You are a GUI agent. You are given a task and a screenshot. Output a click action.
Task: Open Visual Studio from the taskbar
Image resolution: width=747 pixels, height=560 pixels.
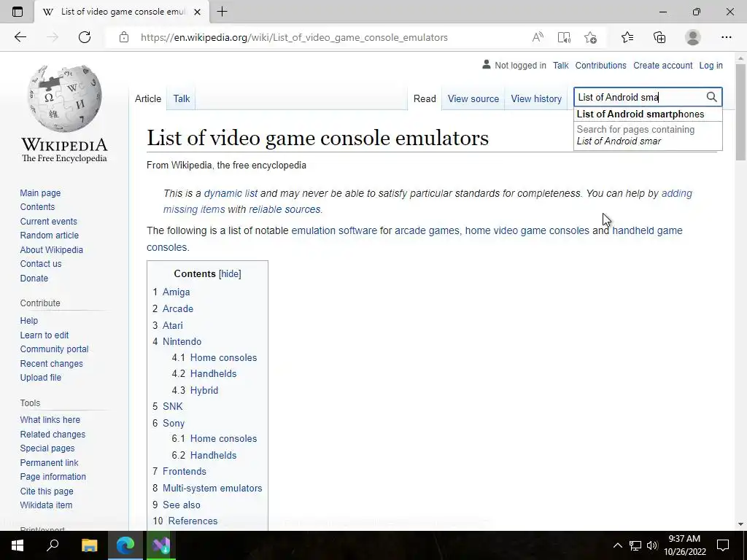(x=161, y=545)
